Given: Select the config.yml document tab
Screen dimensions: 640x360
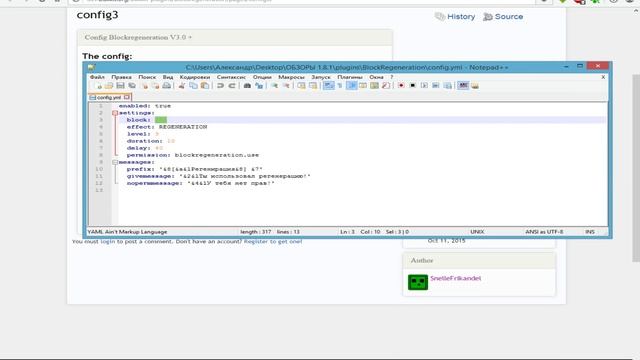Looking at the screenshot, I should click(x=109, y=98).
